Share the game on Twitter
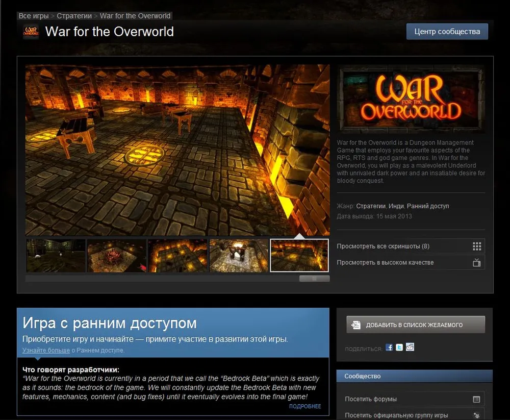510x420 pixels. point(399,348)
